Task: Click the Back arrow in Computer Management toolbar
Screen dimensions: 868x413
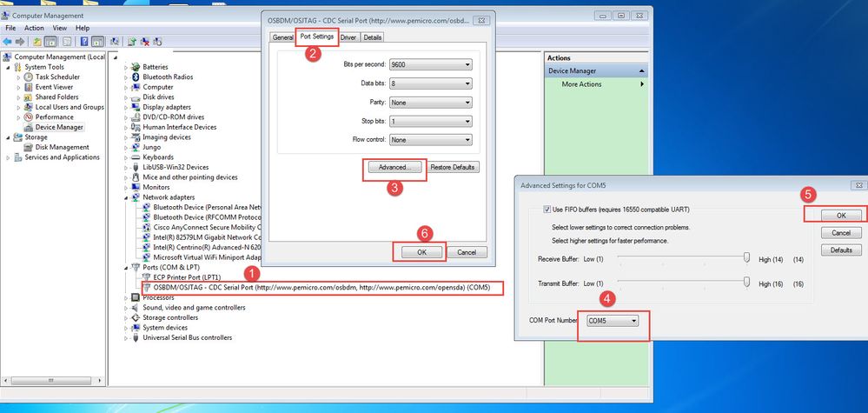Action: pos(7,42)
